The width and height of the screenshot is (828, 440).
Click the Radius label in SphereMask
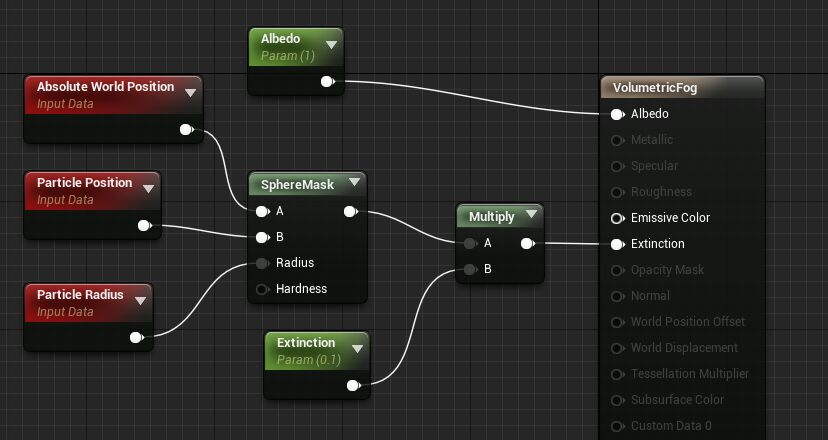295,263
